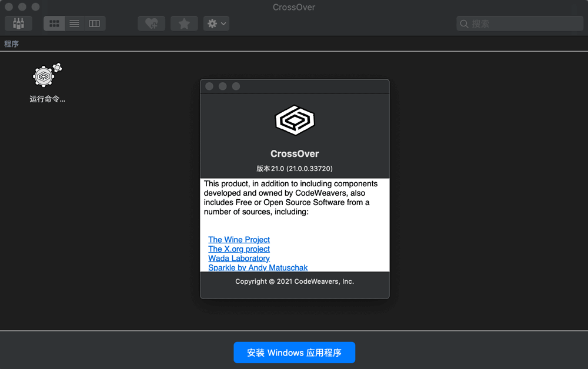Image resolution: width=588 pixels, height=369 pixels.
Task: Open The X.org project link
Action: [x=239, y=249]
